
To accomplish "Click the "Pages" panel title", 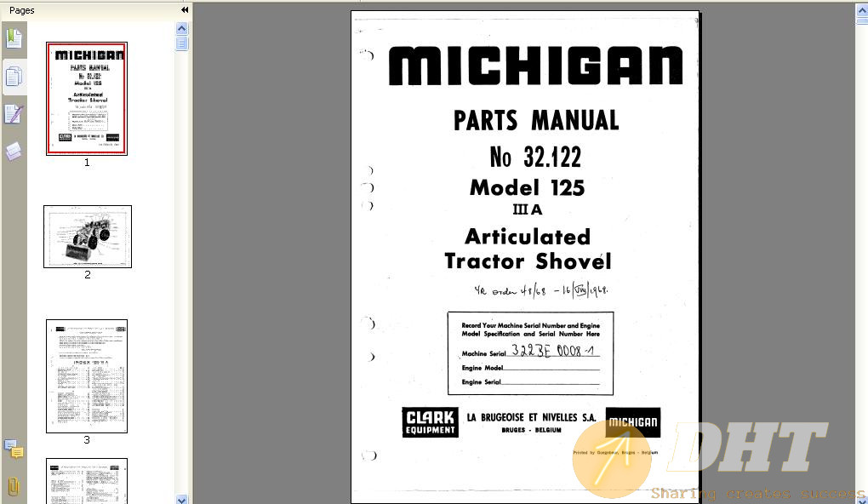I will (x=21, y=10).
